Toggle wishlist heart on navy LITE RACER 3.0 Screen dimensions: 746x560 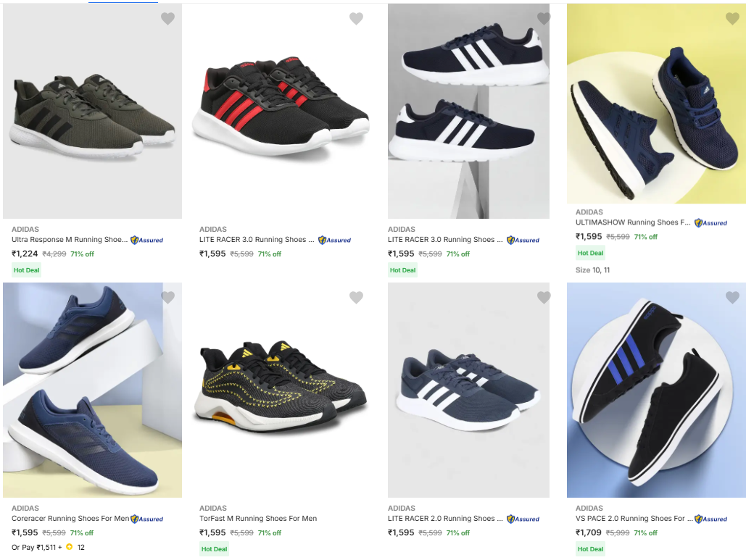point(544,19)
